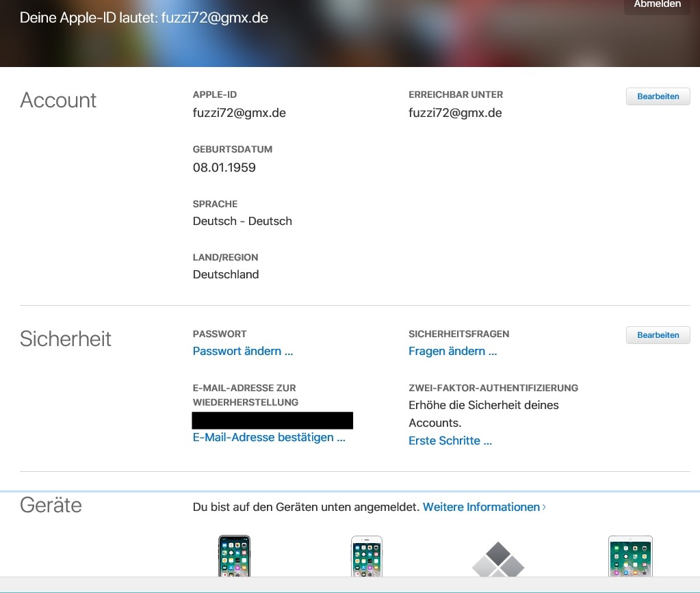Click the Zwei-Faktor-Authentifizierung label
The width and height of the screenshot is (700, 593).
click(x=493, y=388)
